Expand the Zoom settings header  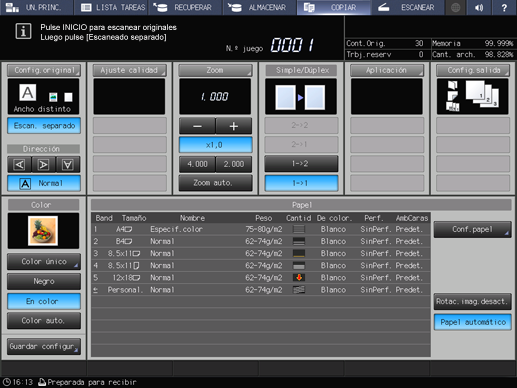point(215,70)
